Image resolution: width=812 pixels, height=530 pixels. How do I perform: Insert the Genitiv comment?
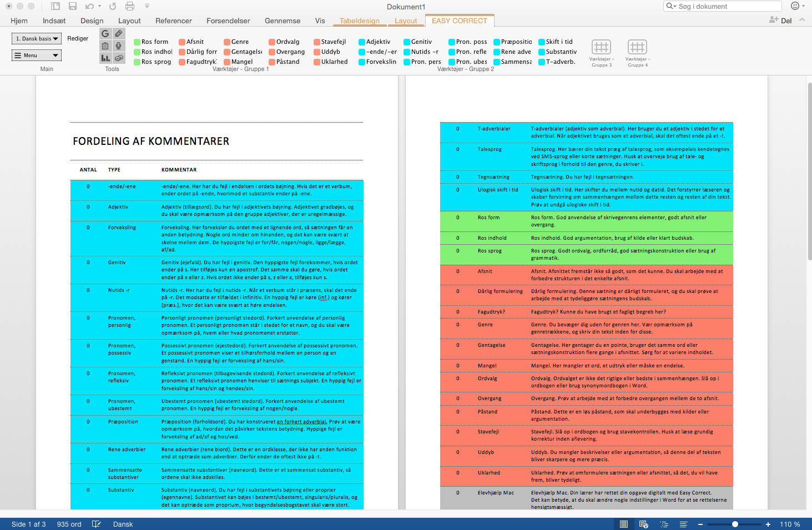(418, 42)
